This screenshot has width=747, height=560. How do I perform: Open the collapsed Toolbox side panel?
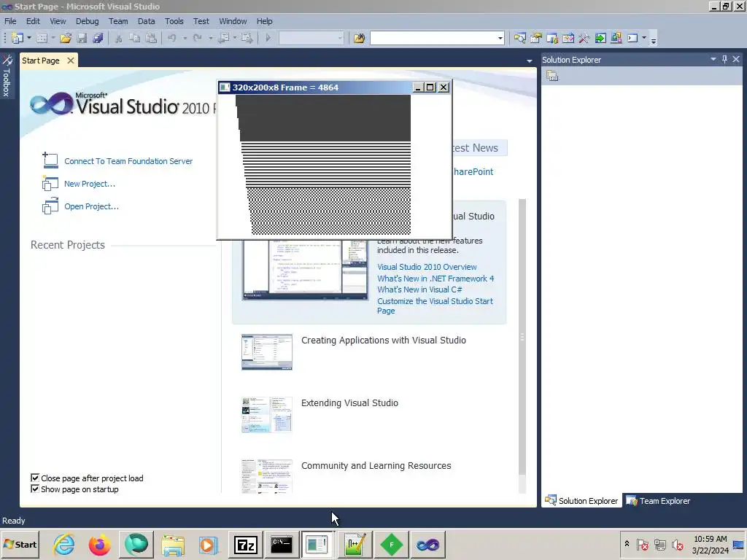[7, 76]
